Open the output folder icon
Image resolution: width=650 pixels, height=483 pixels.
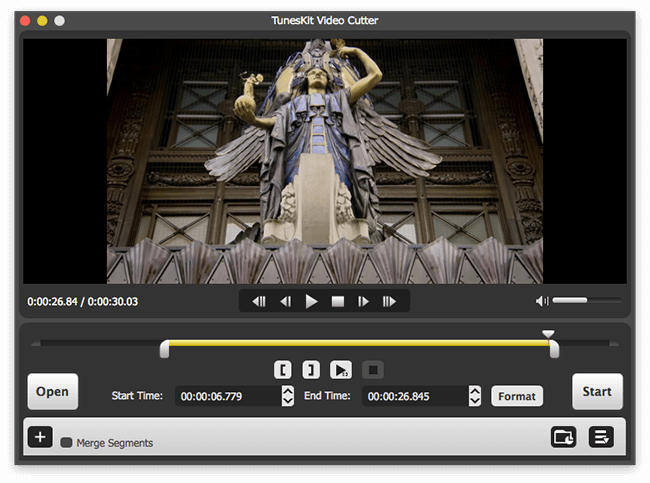coord(563,437)
